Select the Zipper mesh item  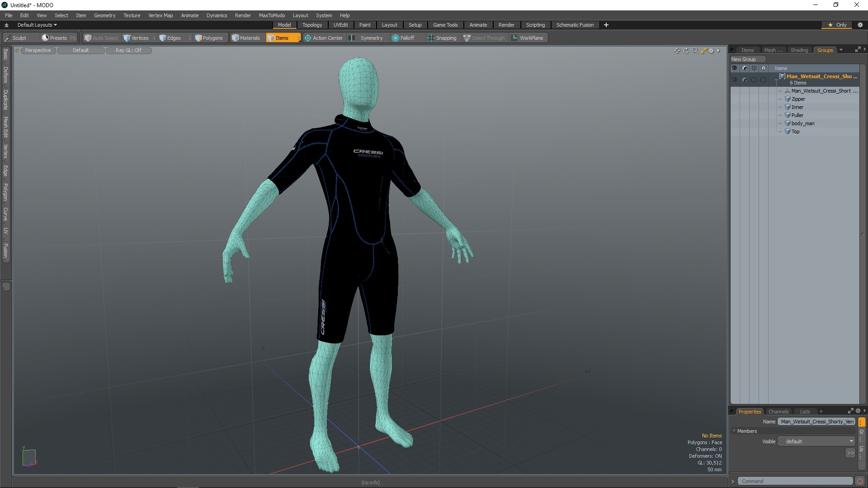coord(798,99)
